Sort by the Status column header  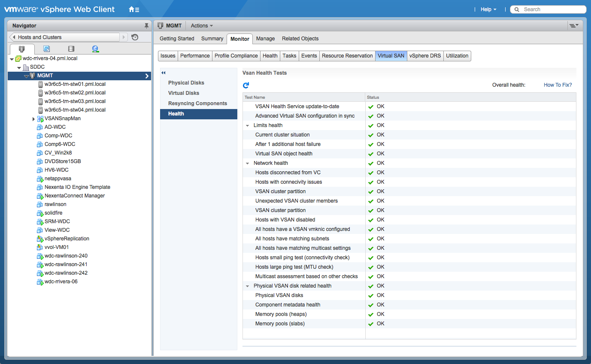(470, 97)
